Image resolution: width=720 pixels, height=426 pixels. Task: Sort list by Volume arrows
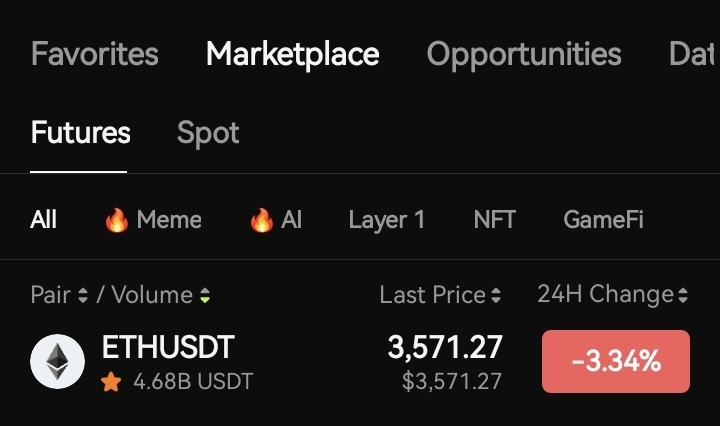click(205, 295)
